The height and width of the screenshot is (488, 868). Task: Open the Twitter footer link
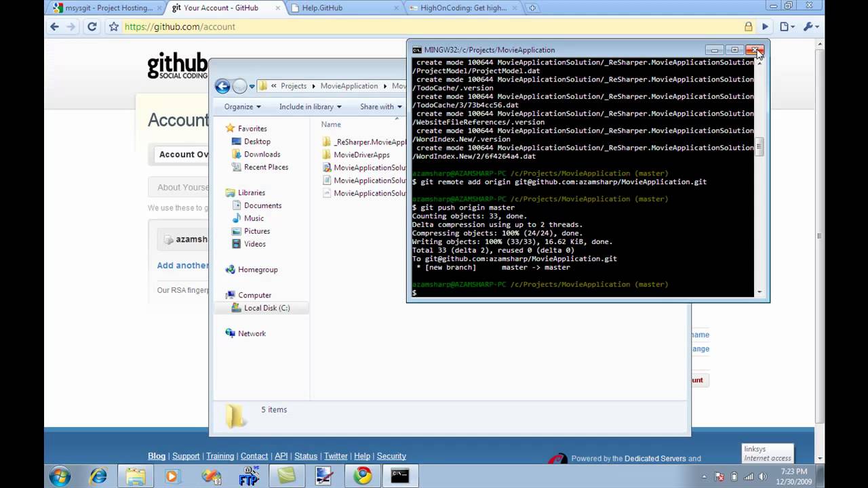tap(336, 456)
